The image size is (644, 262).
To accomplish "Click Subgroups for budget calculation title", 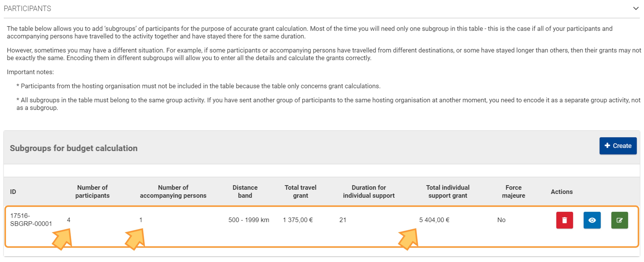I will pos(74,148).
